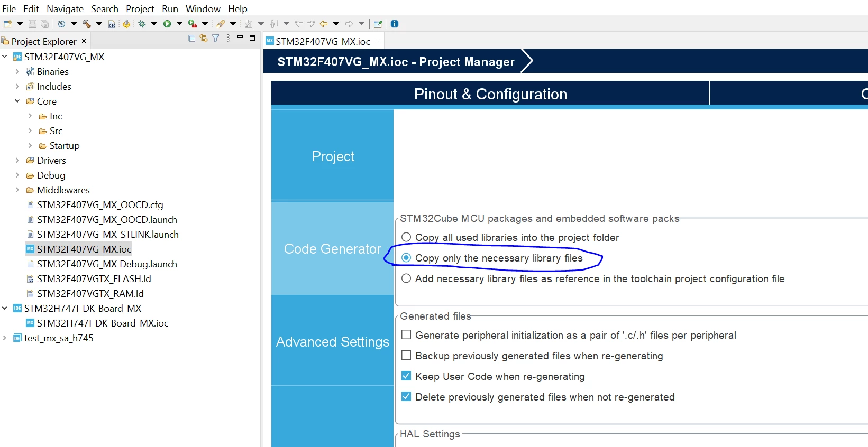The height and width of the screenshot is (447, 868).
Task: Open the Advanced Settings section
Action: [x=333, y=341]
